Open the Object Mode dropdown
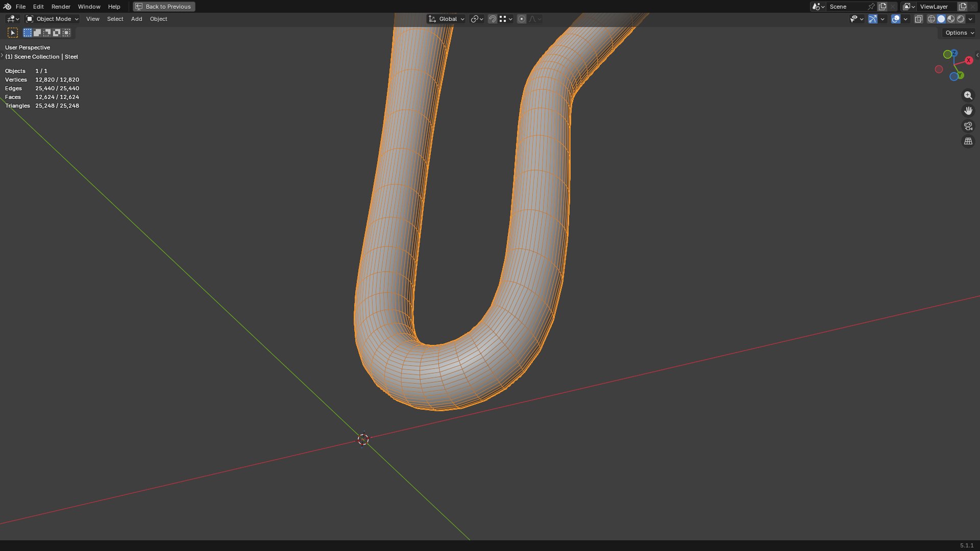The height and width of the screenshot is (551, 980). click(x=52, y=19)
